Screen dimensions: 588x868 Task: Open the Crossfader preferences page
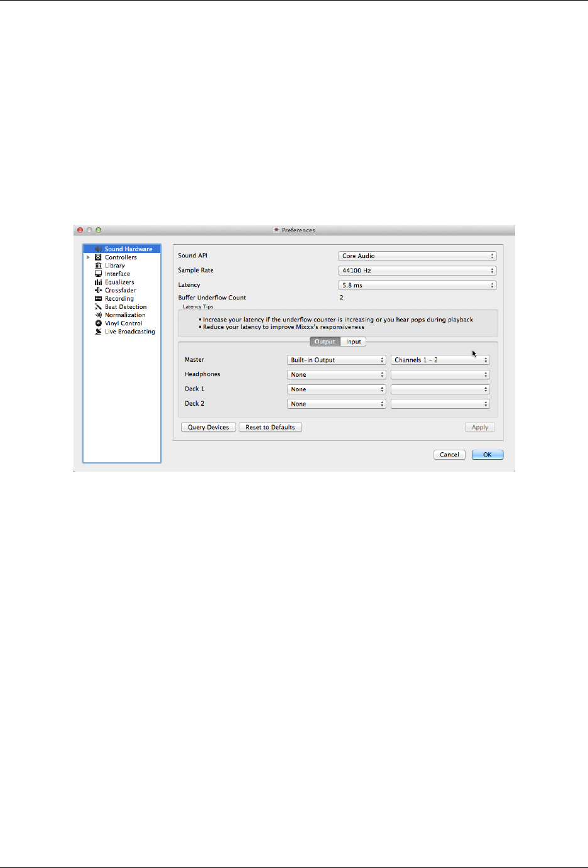tap(121, 290)
